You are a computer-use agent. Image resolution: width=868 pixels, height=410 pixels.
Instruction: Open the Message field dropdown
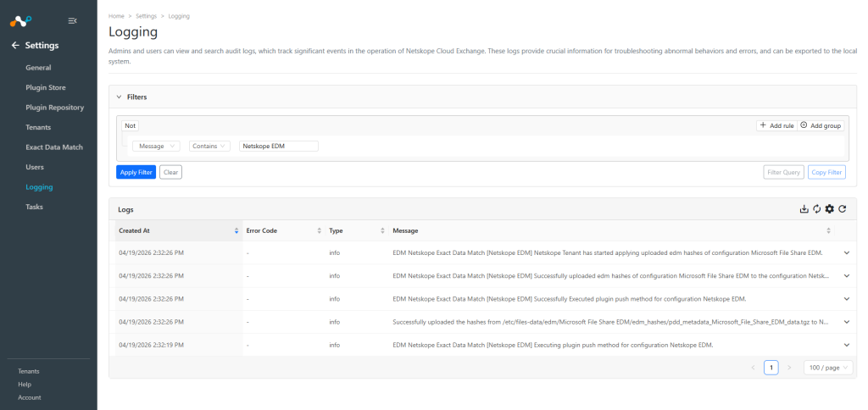click(x=157, y=146)
